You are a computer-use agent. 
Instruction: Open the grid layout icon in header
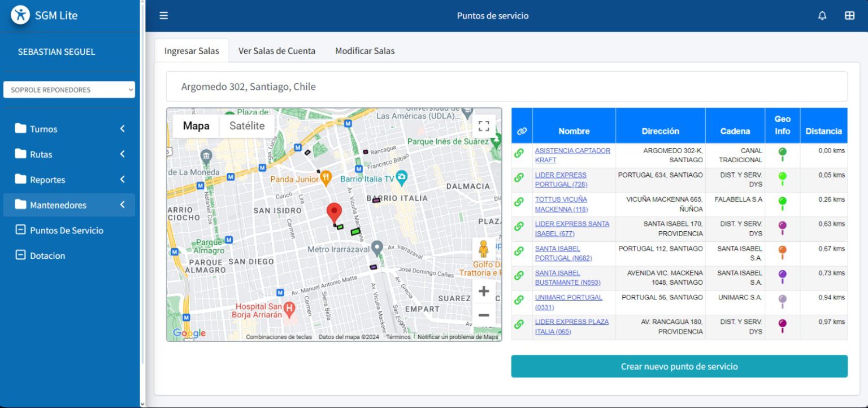(849, 16)
